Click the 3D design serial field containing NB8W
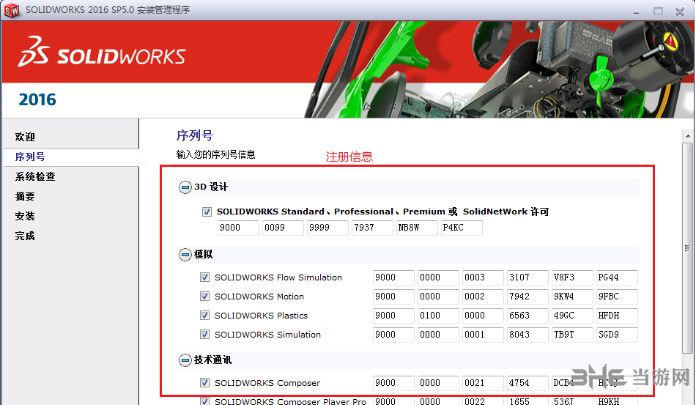Screen dimensions: 695x405 click(x=417, y=228)
